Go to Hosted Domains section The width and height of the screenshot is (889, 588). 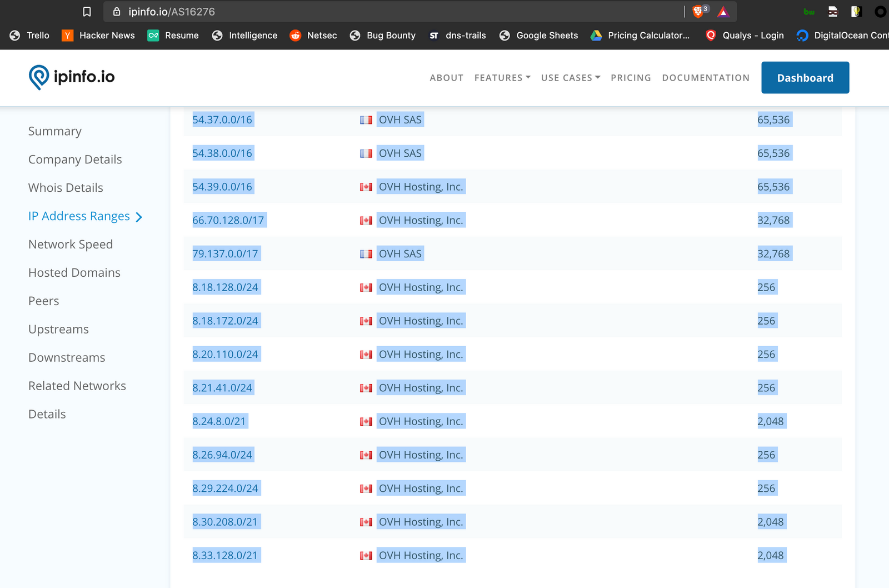[x=74, y=273]
